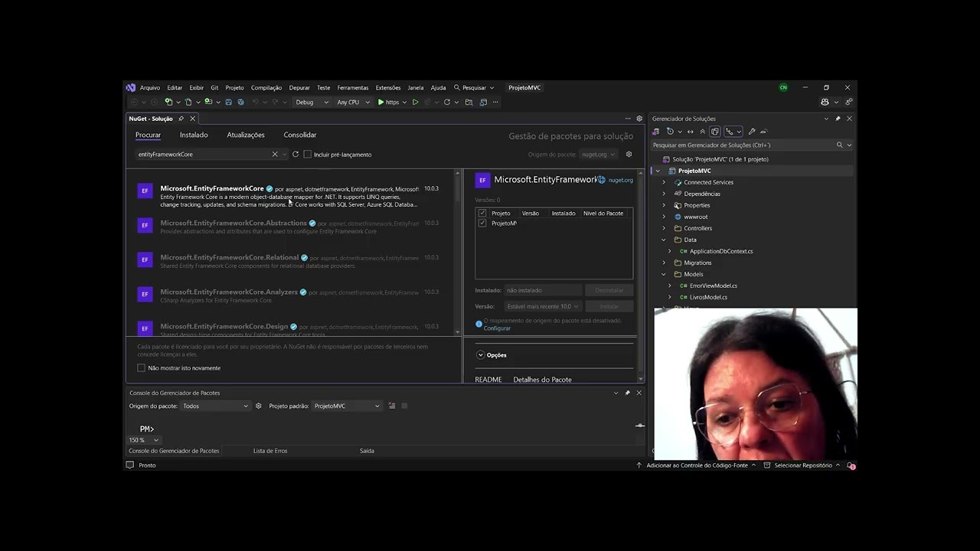Select LivrosModel.cs in Solution Explorer
Viewport: 980px width, 551px height.
coord(708,297)
